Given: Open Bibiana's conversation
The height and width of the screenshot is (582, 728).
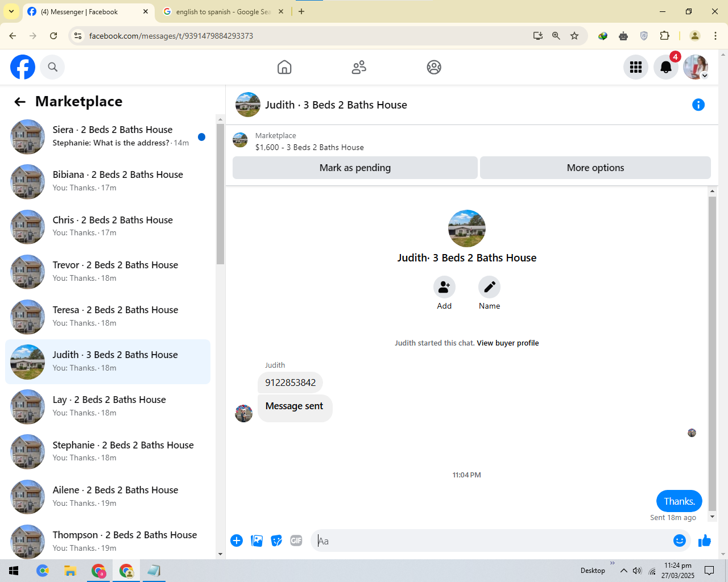Looking at the screenshot, I should tap(108, 181).
